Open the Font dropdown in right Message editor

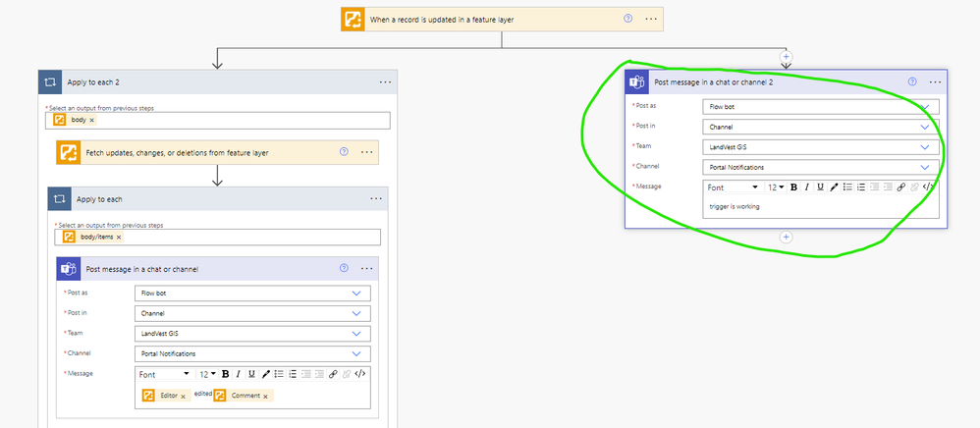pyautogui.click(x=733, y=187)
